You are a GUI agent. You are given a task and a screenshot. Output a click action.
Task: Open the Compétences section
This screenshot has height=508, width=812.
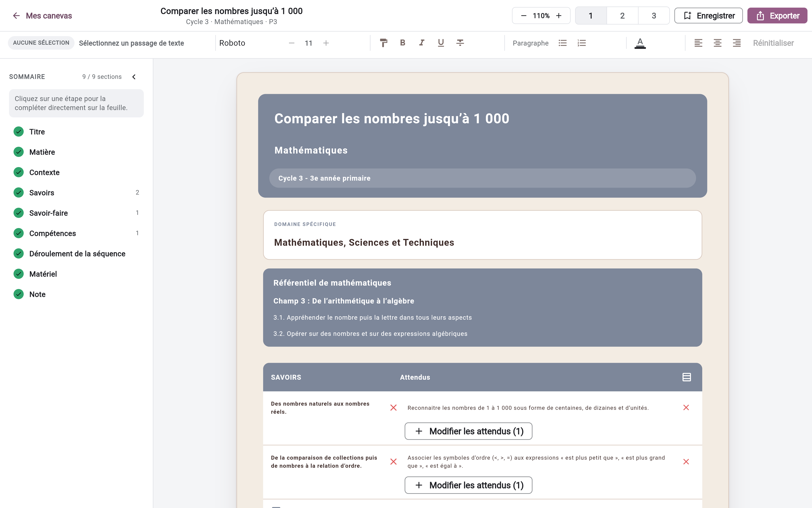(x=76, y=233)
